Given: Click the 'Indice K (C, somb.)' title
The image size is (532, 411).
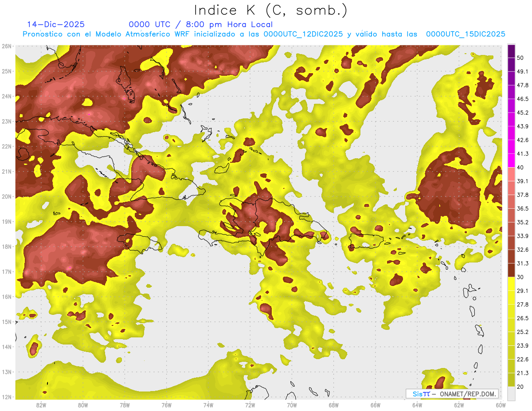Looking at the screenshot, I should (x=271, y=10).
